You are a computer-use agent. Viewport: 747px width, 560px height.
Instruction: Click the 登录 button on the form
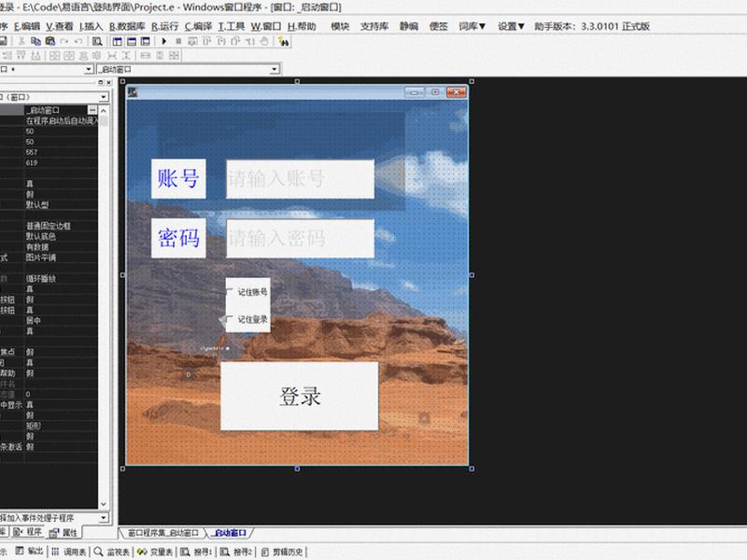tap(300, 396)
